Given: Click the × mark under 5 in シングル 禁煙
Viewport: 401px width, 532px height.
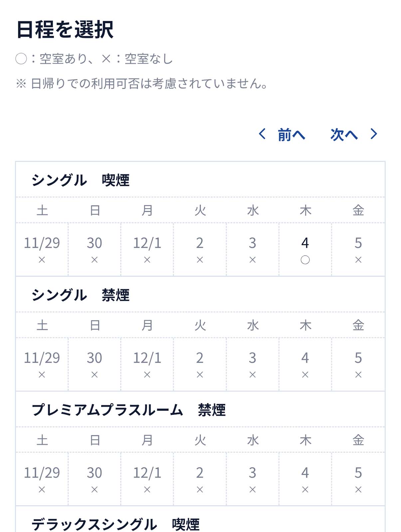Looking at the screenshot, I should [x=358, y=375].
